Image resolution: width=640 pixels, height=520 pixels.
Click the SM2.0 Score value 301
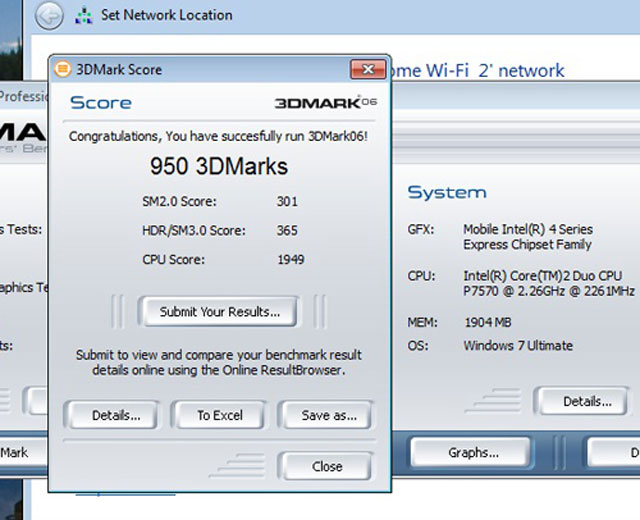point(287,201)
